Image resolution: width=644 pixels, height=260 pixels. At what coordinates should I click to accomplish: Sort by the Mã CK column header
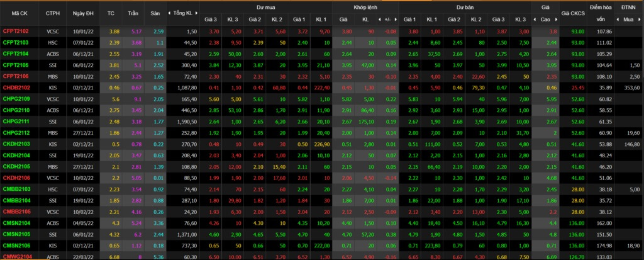tap(19, 13)
